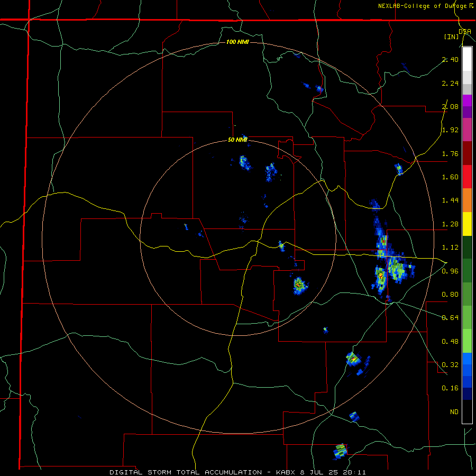Click the 1.92 legend value

[450, 130]
